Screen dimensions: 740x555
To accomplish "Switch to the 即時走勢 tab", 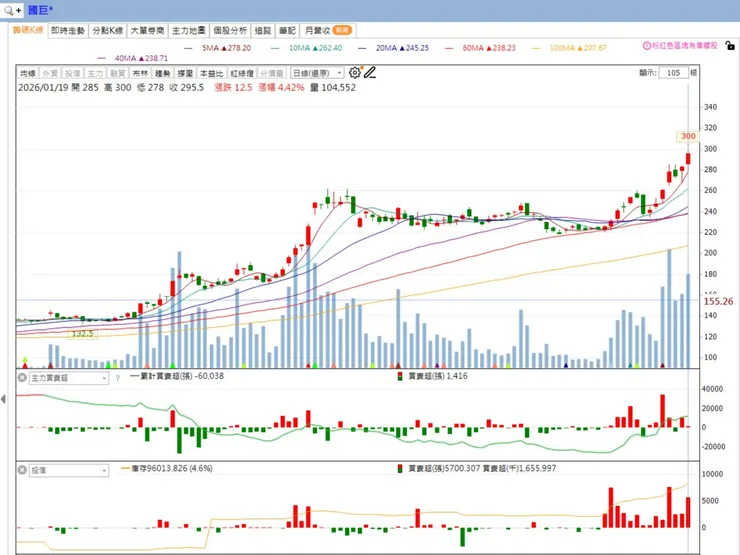I will pos(67,31).
